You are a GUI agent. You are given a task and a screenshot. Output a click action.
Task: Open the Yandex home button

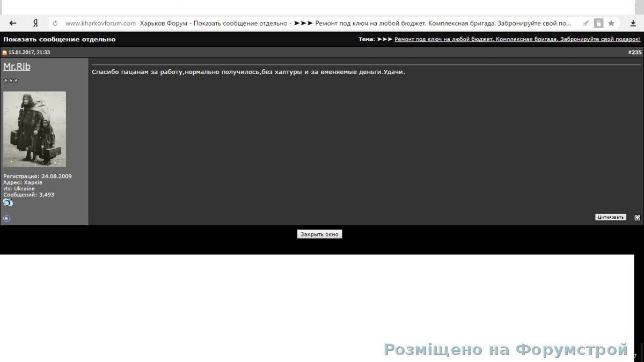(35, 23)
